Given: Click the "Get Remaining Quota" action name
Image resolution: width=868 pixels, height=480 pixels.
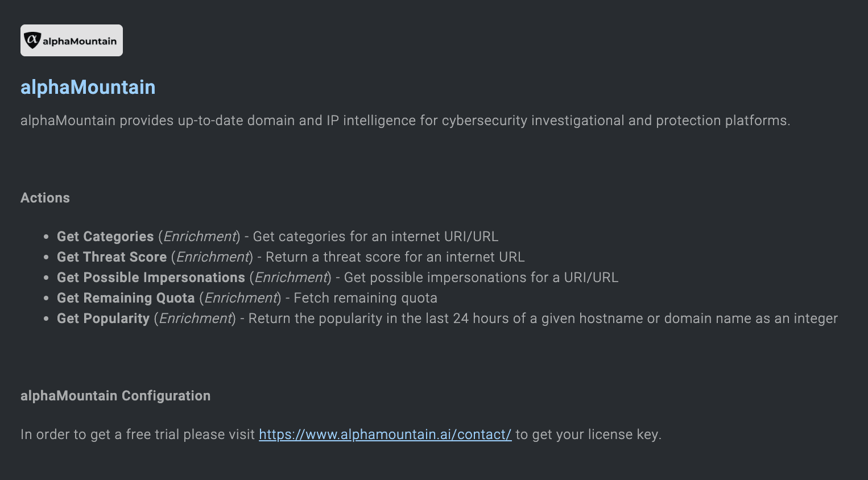Looking at the screenshot, I should click(126, 298).
